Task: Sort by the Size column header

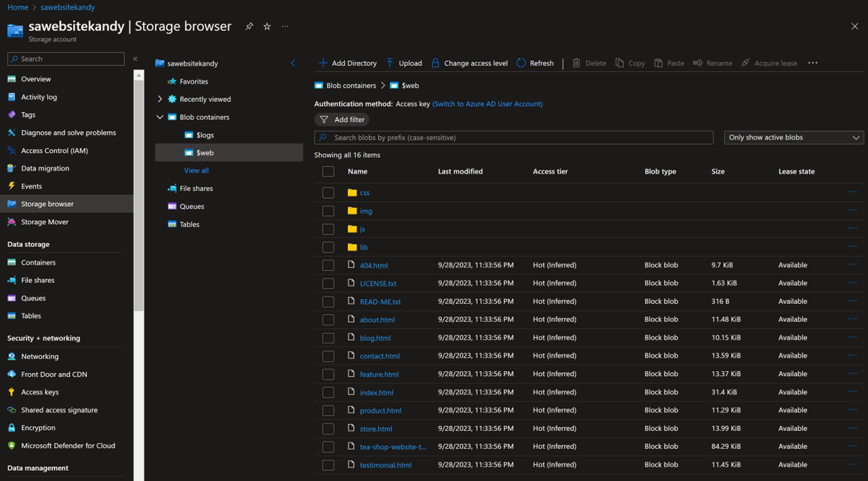Action: click(718, 172)
